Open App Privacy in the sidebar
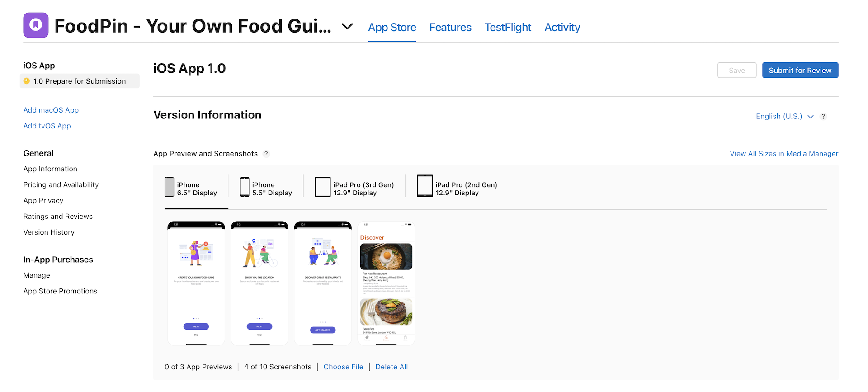Image resolution: width=868 pixels, height=392 pixels. [43, 200]
